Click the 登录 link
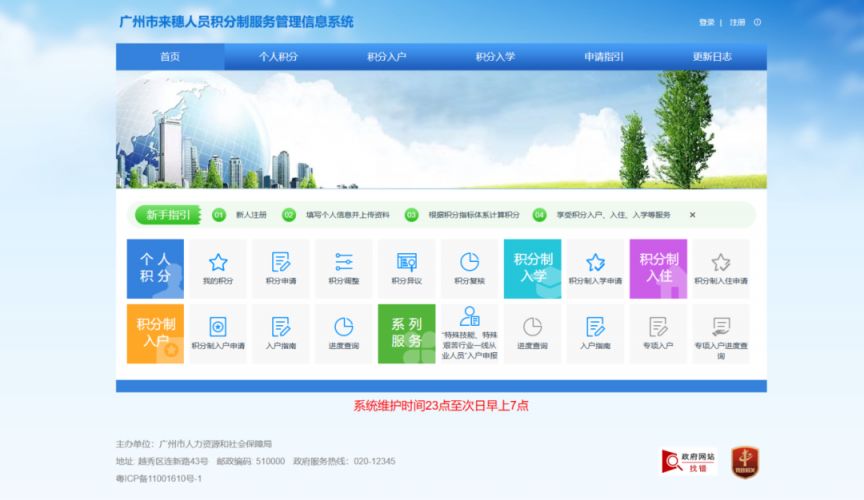 [707, 22]
